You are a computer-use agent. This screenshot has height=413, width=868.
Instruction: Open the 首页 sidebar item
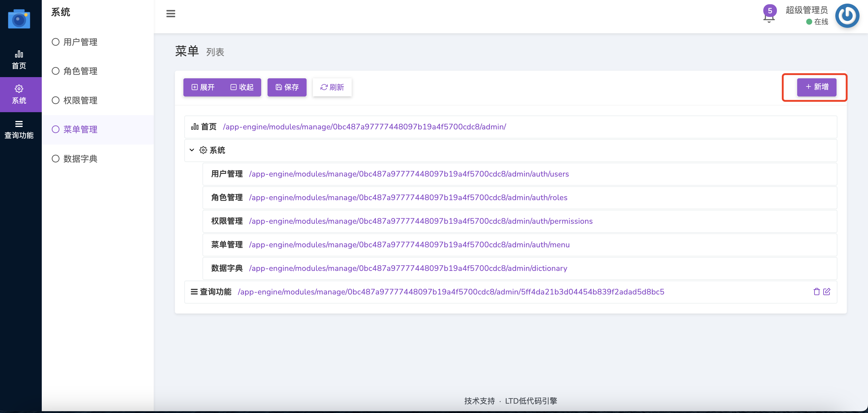pyautogui.click(x=19, y=60)
